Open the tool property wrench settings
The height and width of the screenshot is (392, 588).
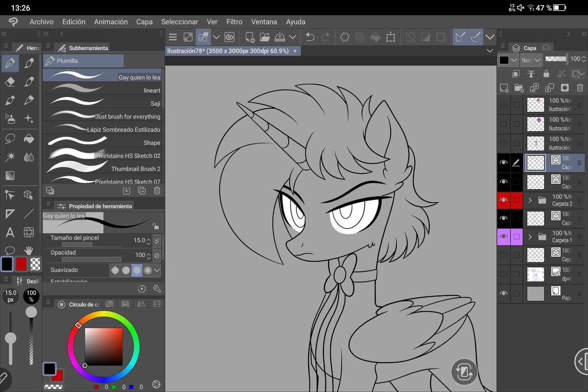[157, 289]
